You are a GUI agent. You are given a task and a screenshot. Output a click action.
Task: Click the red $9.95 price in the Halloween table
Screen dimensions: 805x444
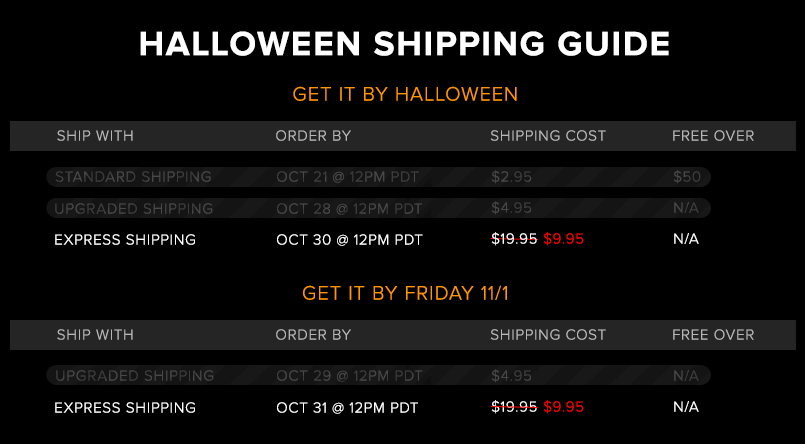564,239
